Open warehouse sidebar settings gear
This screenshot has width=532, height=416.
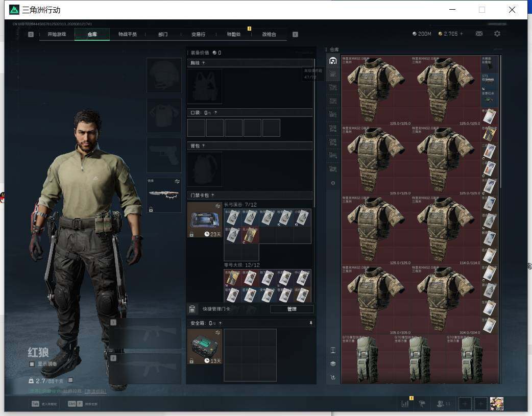pos(333,183)
